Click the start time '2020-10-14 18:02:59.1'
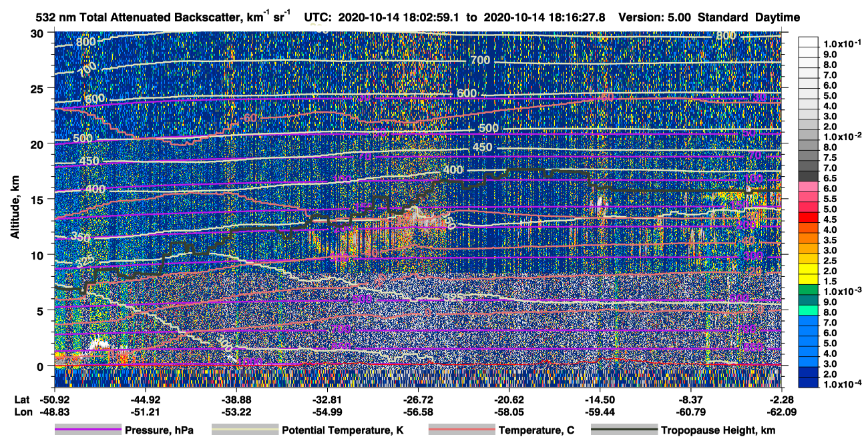This screenshot has height=445, width=868. (x=400, y=17)
